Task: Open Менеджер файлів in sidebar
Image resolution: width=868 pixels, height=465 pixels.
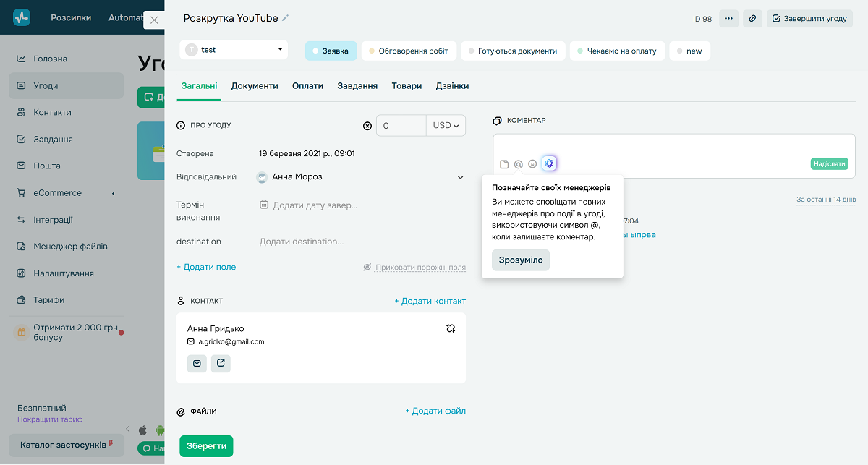Action: coord(67,247)
